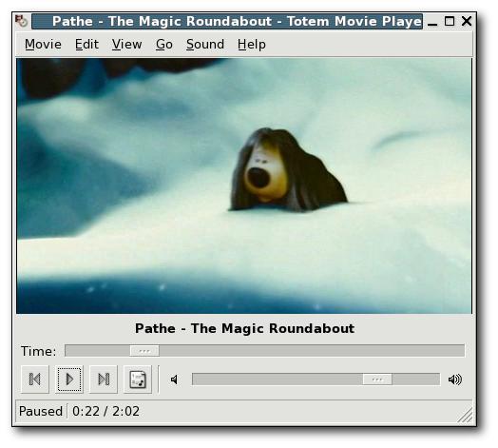This screenshot has height=448, width=498.
Task: Click the 'Time:' label
Action: click(x=38, y=351)
